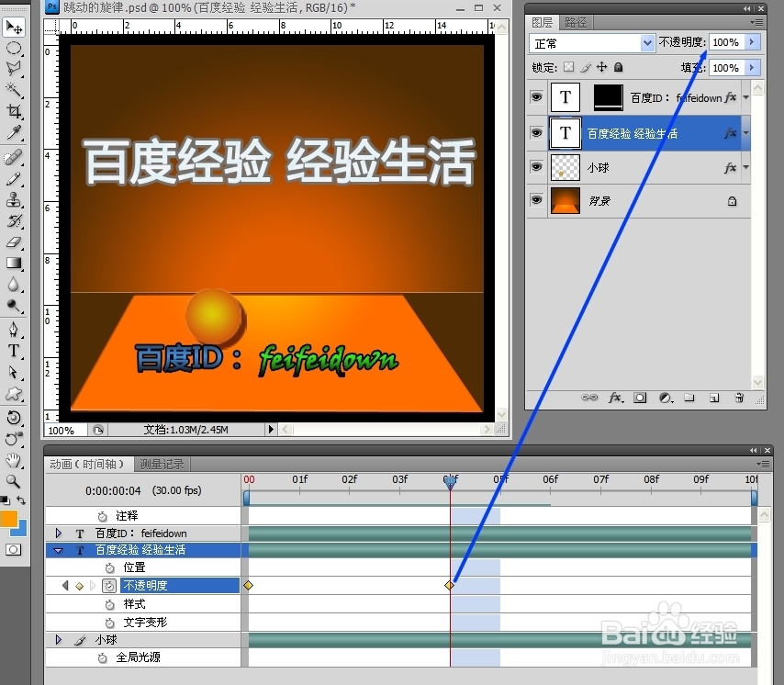Hide the 百度ID: feifeidown layer in the Layers panel
784x685 pixels.
tap(536, 97)
